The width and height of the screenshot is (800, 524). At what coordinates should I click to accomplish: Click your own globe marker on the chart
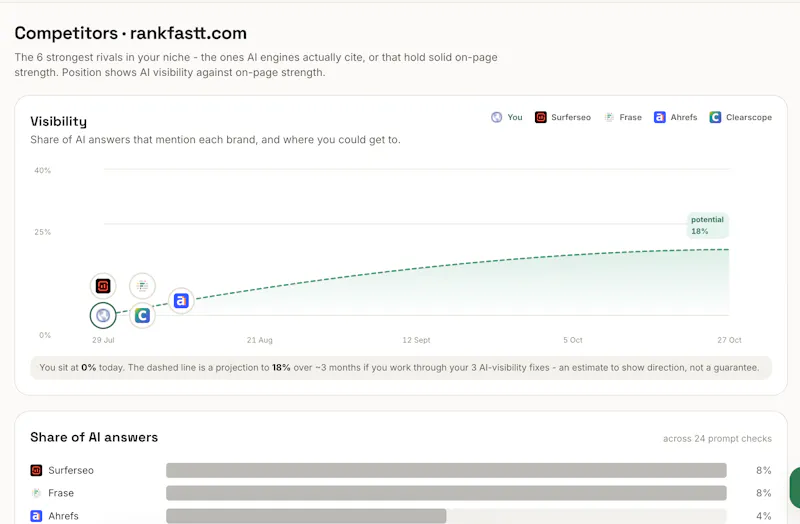click(103, 315)
